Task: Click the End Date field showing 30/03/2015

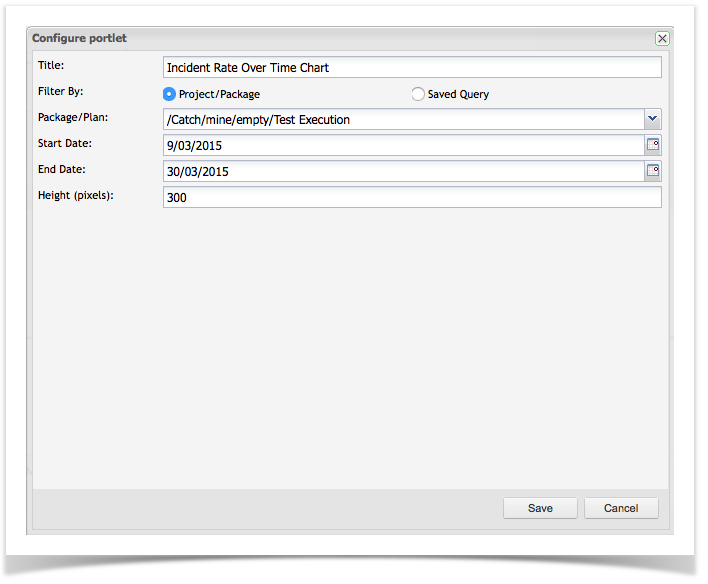Action: pos(403,172)
